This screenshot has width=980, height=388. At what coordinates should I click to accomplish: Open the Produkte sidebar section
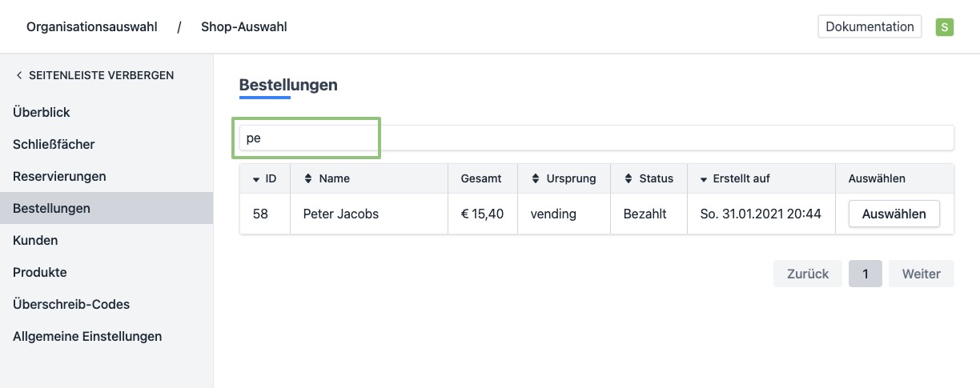click(x=40, y=272)
